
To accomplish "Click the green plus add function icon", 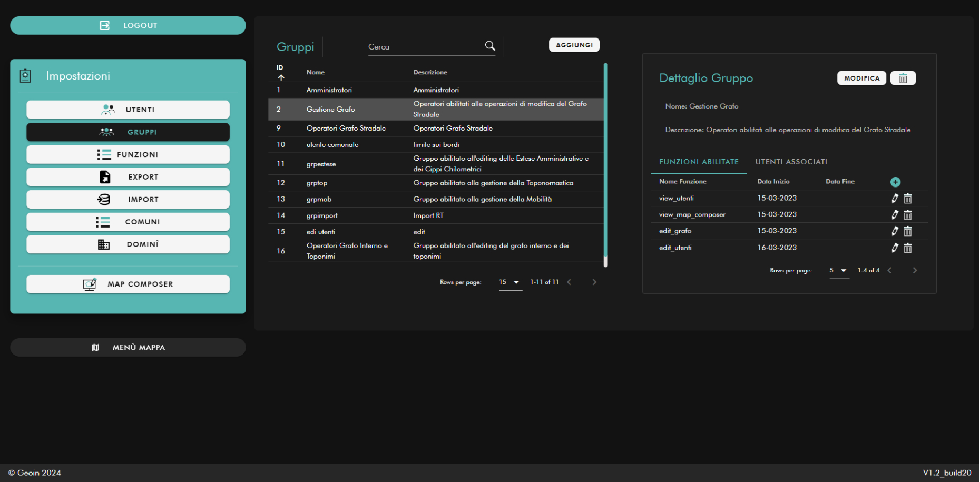I will click(895, 182).
